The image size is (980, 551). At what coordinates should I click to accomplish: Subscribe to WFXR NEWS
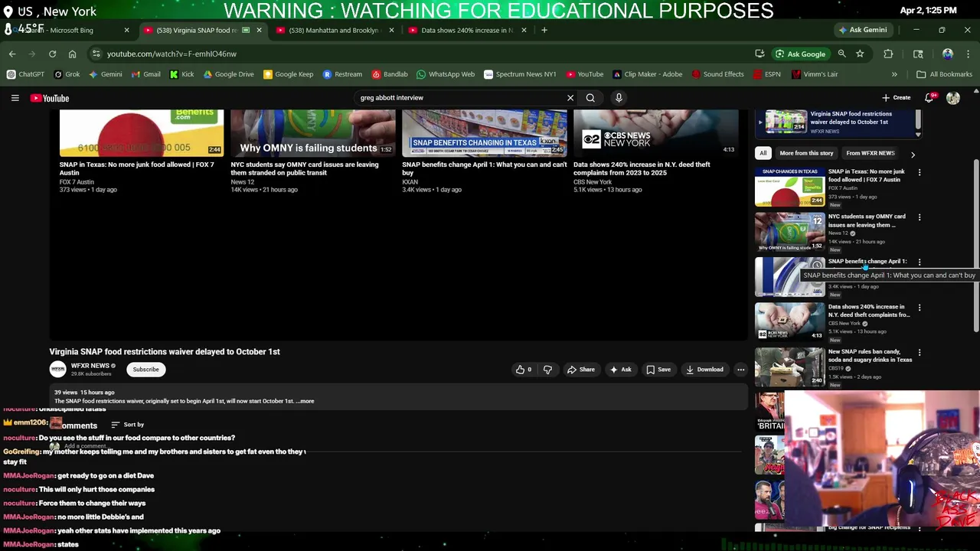[x=145, y=370]
